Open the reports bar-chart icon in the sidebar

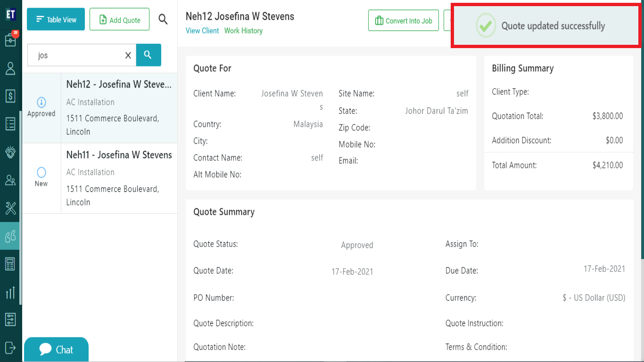(x=10, y=292)
